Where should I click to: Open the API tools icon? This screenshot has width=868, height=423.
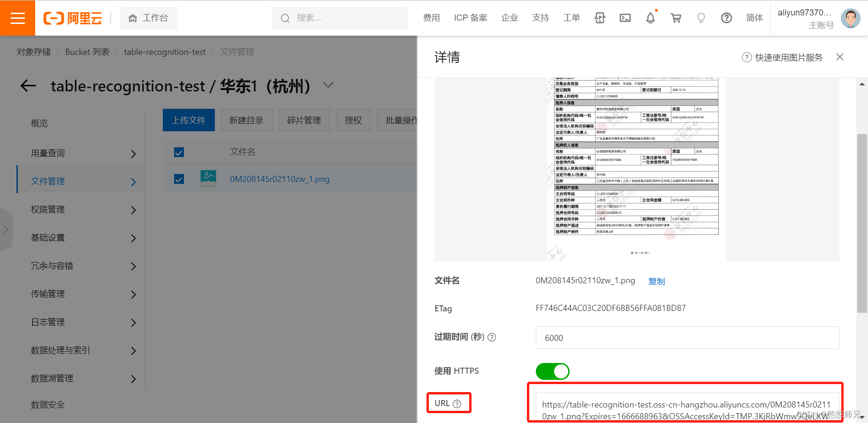(x=600, y=18)
